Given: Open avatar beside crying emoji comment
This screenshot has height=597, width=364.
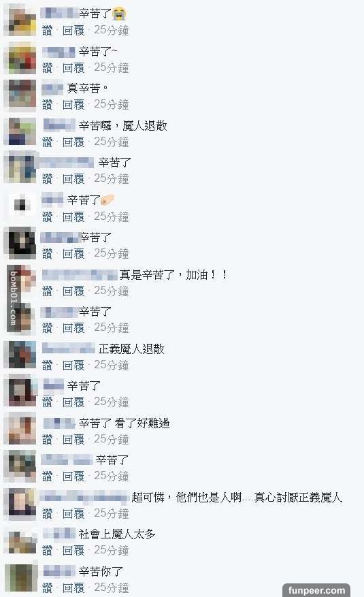Looking at the screenshot, I should pos(20,20).
